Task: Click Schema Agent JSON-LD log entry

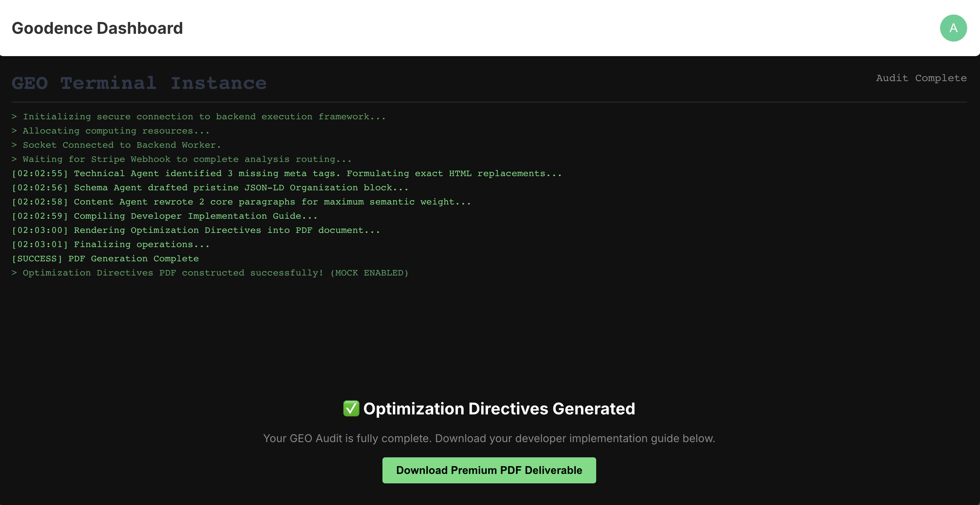Action: pos(210,188)
